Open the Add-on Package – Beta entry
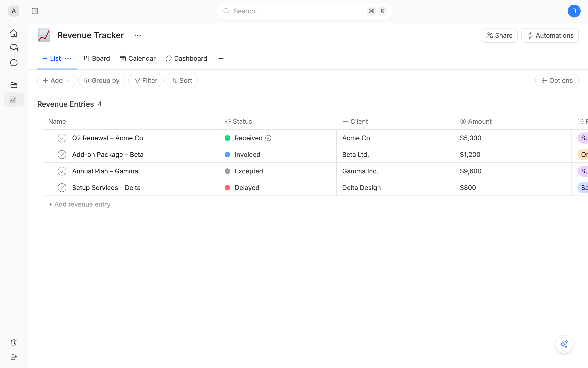 point(108,155)
